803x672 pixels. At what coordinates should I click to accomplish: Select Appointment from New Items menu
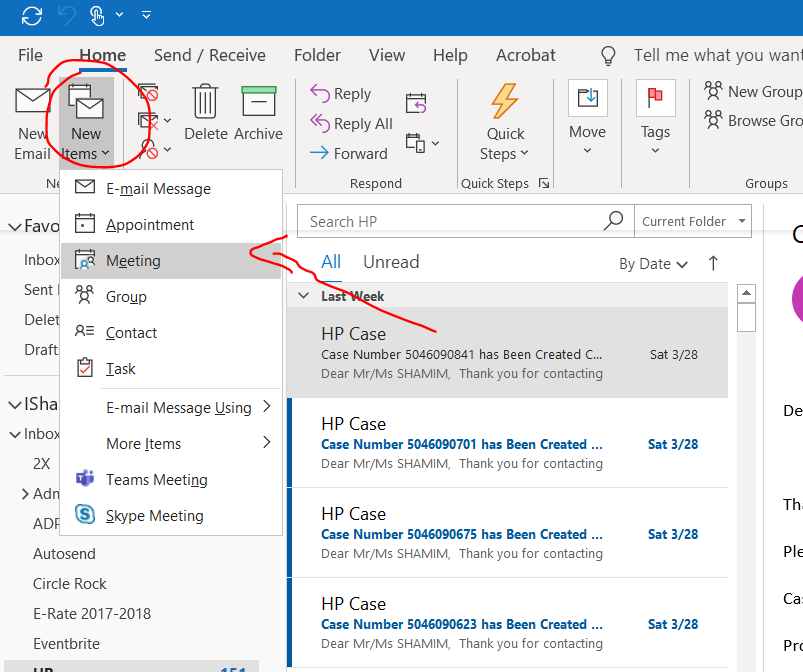point(171,225)
